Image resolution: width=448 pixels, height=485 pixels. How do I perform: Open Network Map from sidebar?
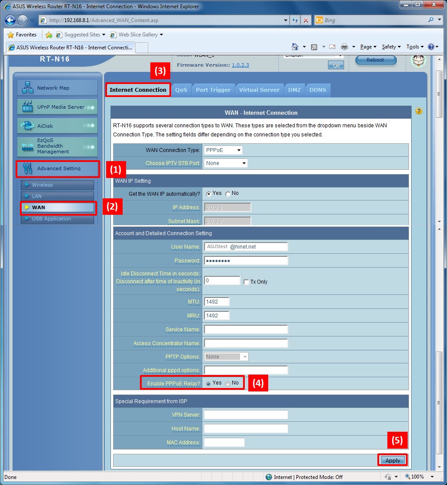pos(58,88)
